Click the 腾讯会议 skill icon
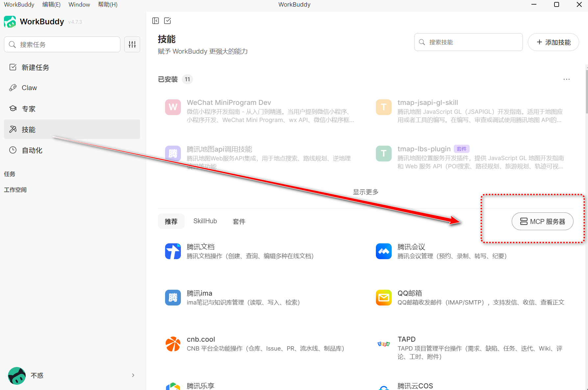The image size is (588, 390). (384, 251)
